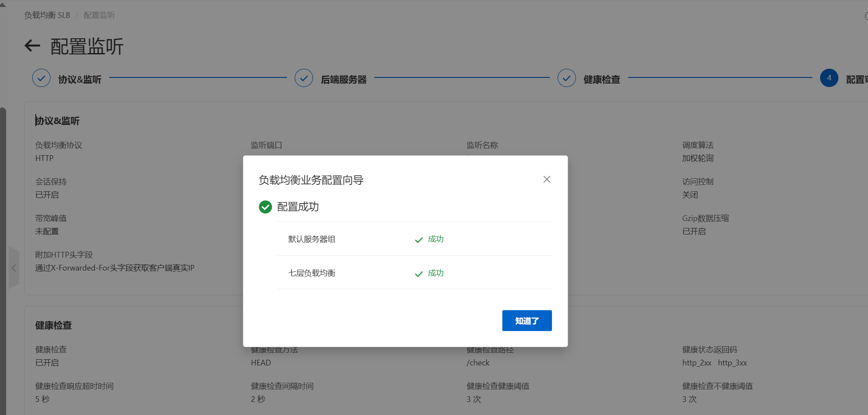Click the step 4 circle indicator
This screenshot has height=415, width=868.
pyautogui.click(x=829, y=78)
